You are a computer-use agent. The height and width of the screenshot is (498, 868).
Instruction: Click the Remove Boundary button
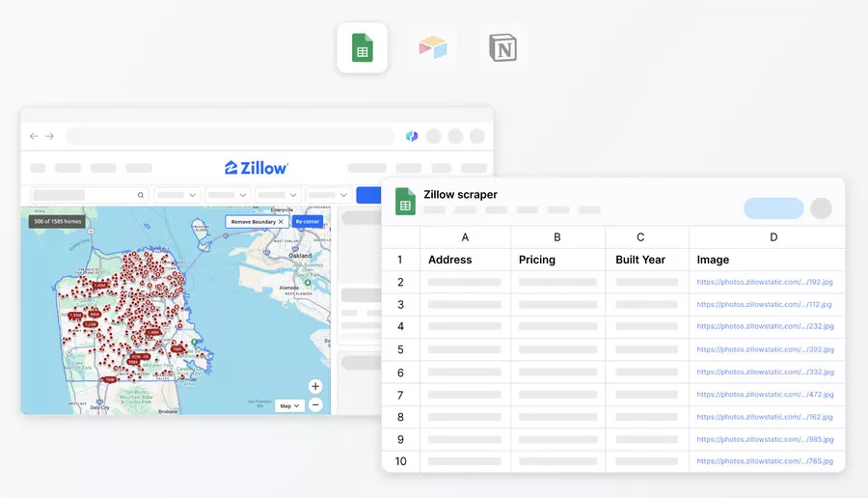pyautogui.click(x=257, y=222)
